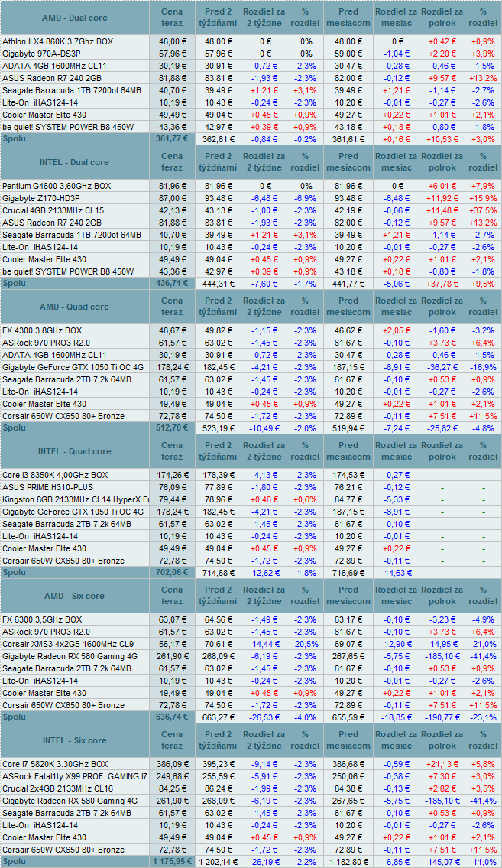Viewport: 502px width, 868px height.
Task: Click the total price "1 175,95 €"
Action: click(x=171, y=861)
